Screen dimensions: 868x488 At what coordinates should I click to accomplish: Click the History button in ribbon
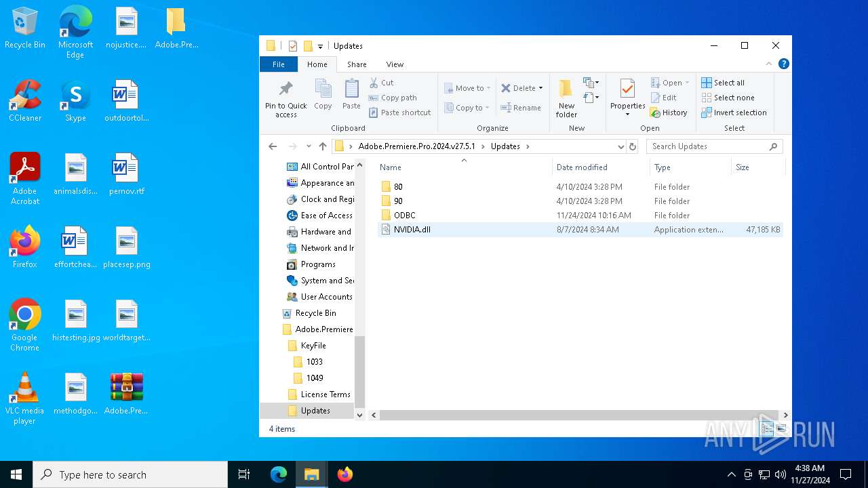(669, 113)
